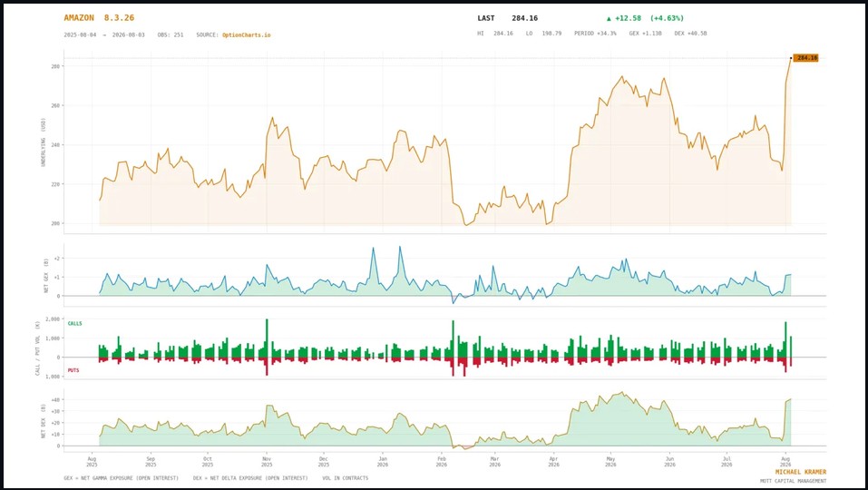Click the 'Nov 2025' date axis label

tap(267, 462)
